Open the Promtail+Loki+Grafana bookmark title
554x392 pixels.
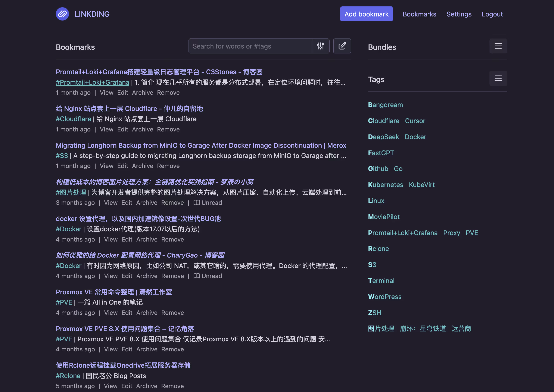pyautogui.click(x=159, y=72)
